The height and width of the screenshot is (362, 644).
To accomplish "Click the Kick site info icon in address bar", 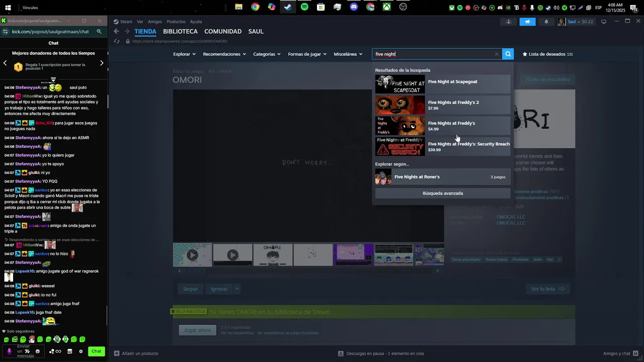I will [x=5, y=31].
